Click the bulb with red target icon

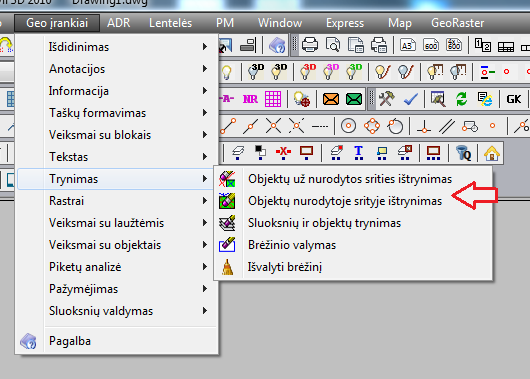point(302,99)
